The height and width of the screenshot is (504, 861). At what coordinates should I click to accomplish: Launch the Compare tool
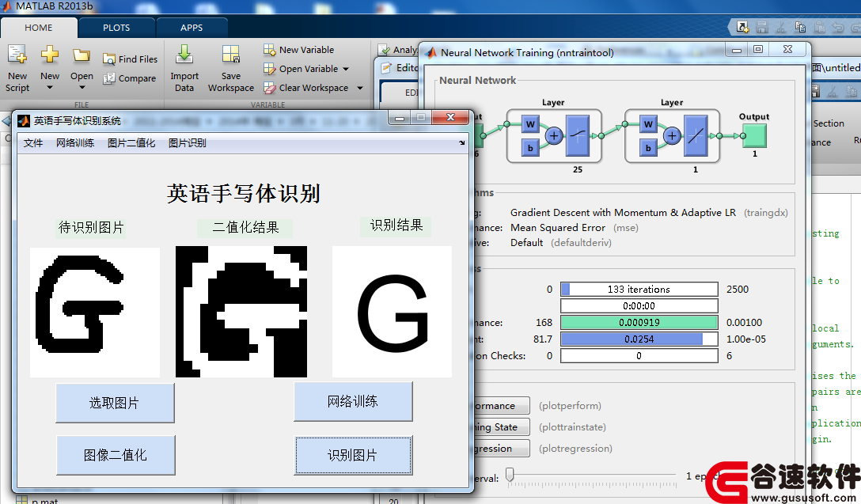pyautogui.click(x=130, y=78)
